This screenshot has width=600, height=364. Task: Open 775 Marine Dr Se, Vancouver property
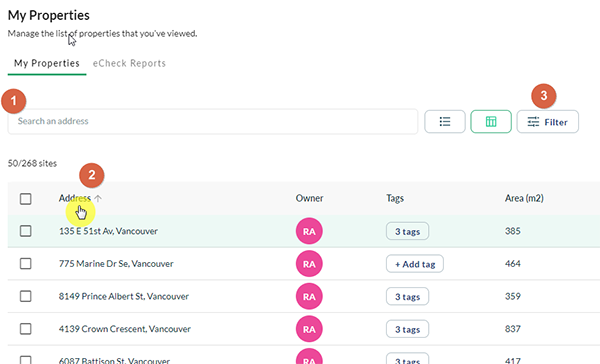[116, 264]
